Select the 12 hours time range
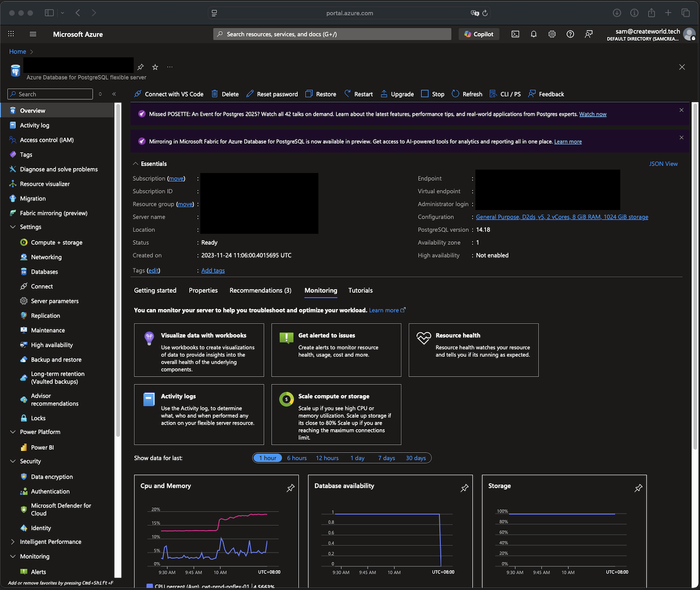The image size is (700, 590). click(x=327, y=458)
